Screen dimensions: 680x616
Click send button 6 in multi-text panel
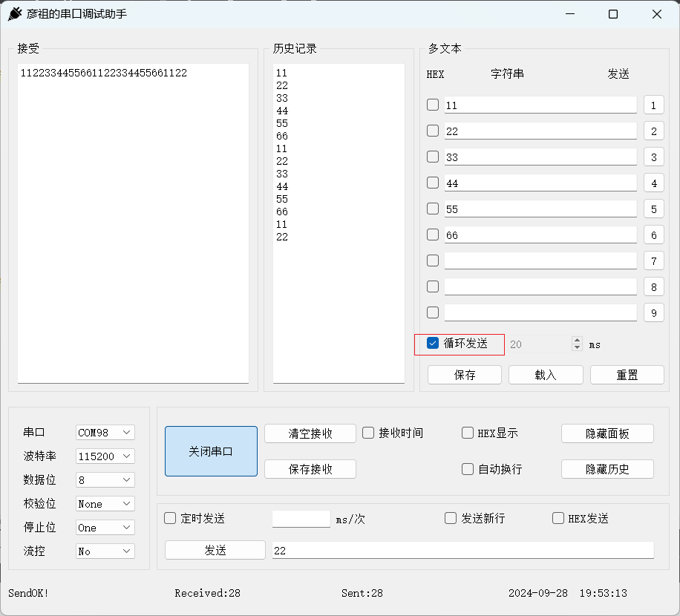tap(653, 235)
